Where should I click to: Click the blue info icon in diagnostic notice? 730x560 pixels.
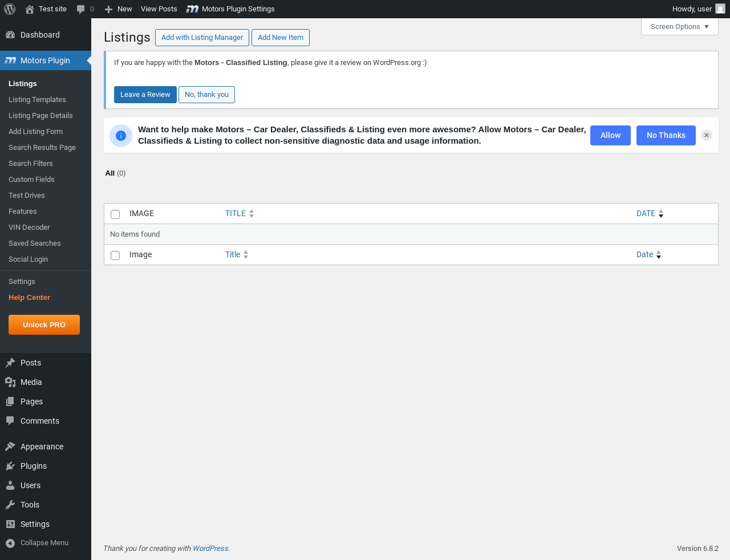pyautogui.click(x=121, y=136)
